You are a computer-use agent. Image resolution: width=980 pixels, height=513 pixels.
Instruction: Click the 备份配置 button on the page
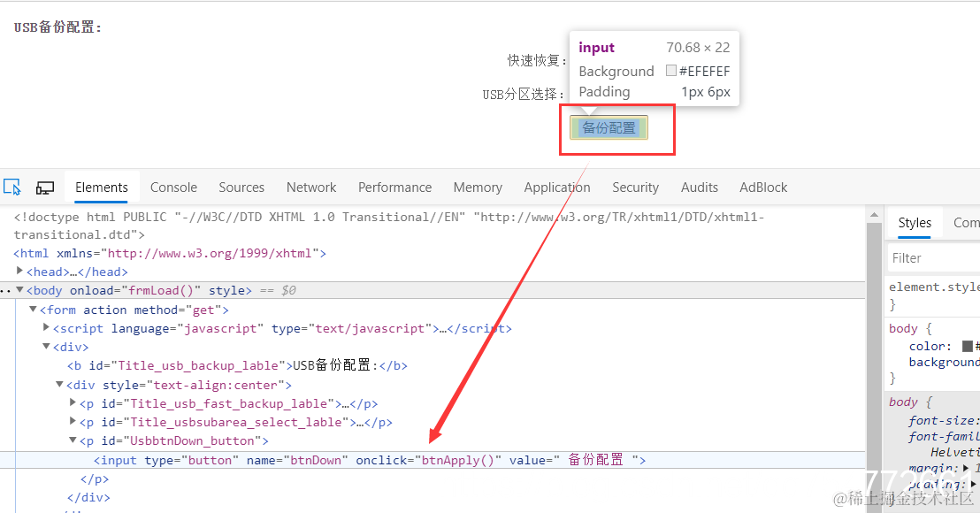pyautogui.click(x=609, y=127)
